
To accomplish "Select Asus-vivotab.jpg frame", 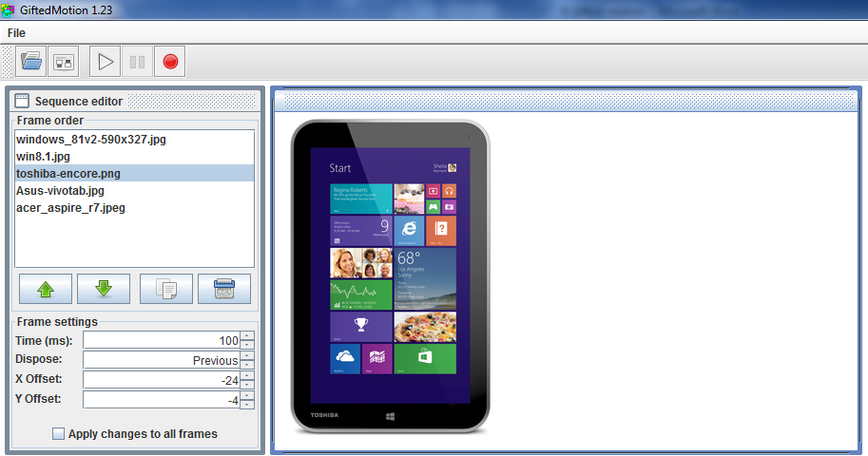I will tap(134, 191).
